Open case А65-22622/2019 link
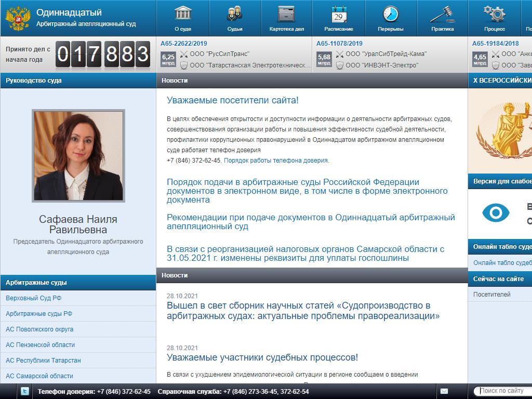The width and height of the screenshot is (532, 399). (184, 44)
